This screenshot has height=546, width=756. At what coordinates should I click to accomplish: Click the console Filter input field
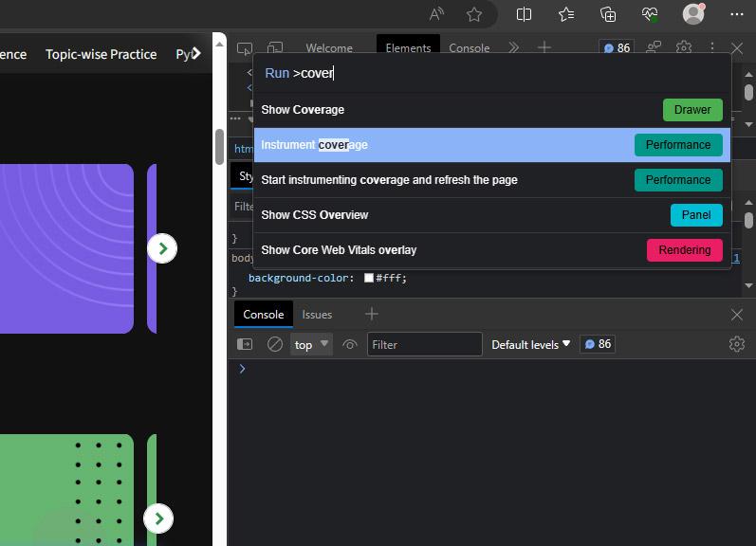click(424, 344)
